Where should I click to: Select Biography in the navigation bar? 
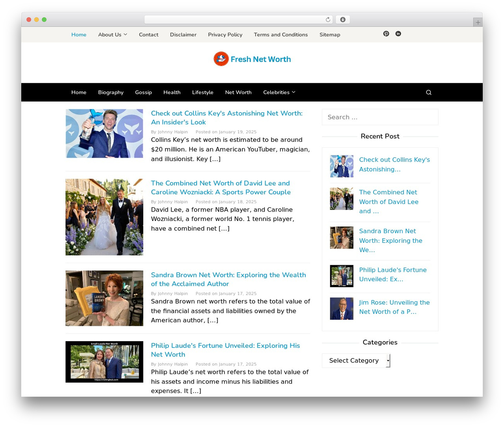point(111,93)
